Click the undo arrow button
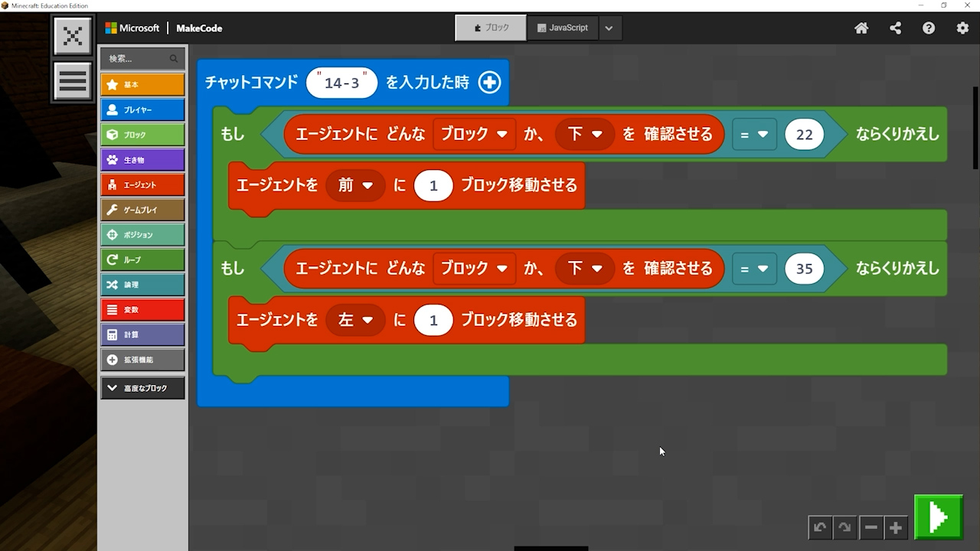 (x=820, y=527)
